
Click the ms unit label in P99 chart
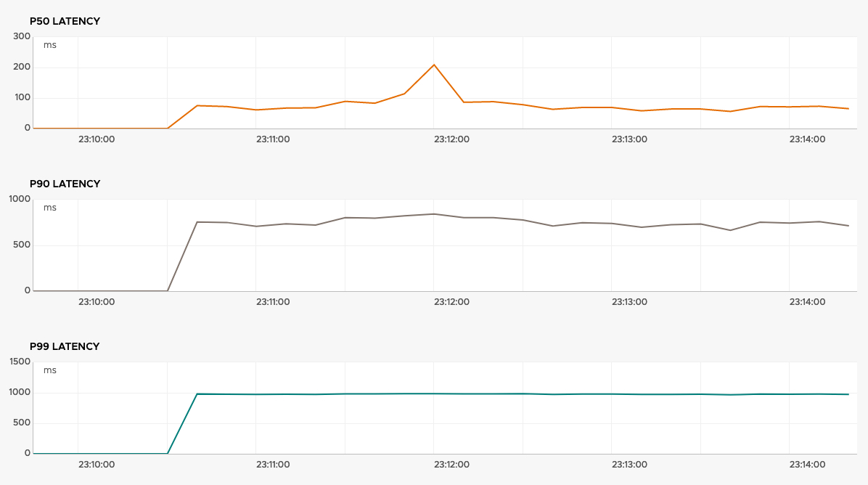(x=50, y=371)
